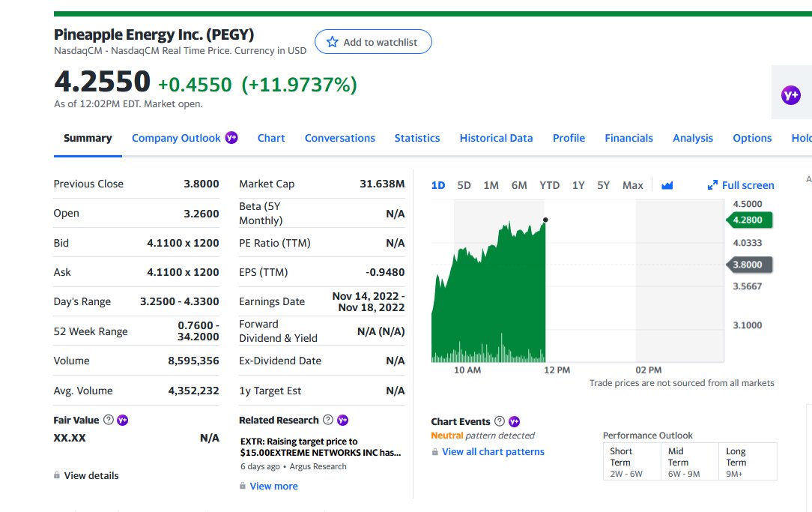Screen dimensions: 812x512
Task: Click the lock icon beside View all chart patterns
Action: pyautogui.click(x=434, y=452)
